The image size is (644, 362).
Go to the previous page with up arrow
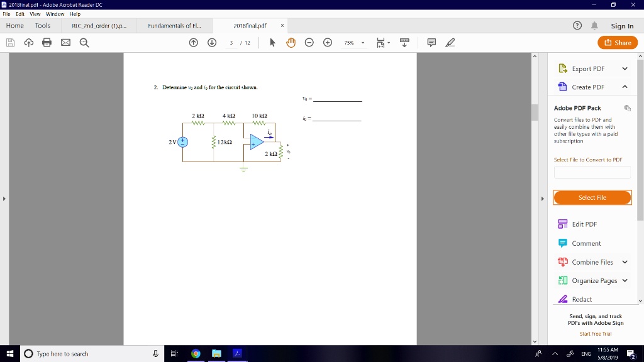pos(194,43)
